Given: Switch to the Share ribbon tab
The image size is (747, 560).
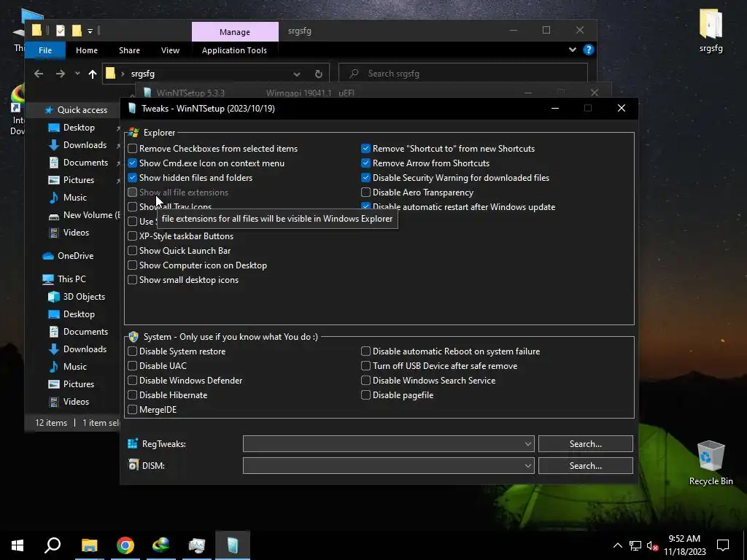Looking at the screenshot, I should click(129, 50).
